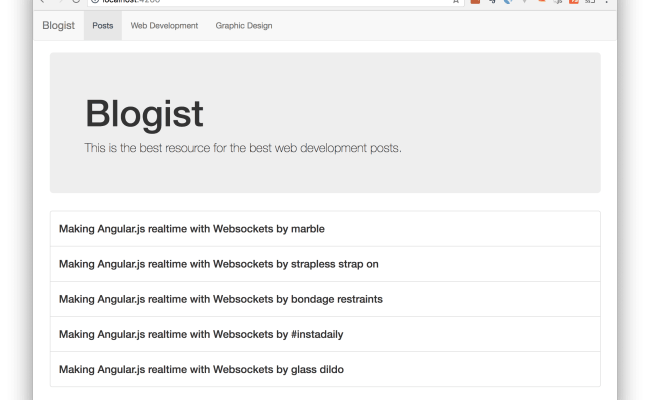Open the Graphic Design nav item

[x=244, y=26]
